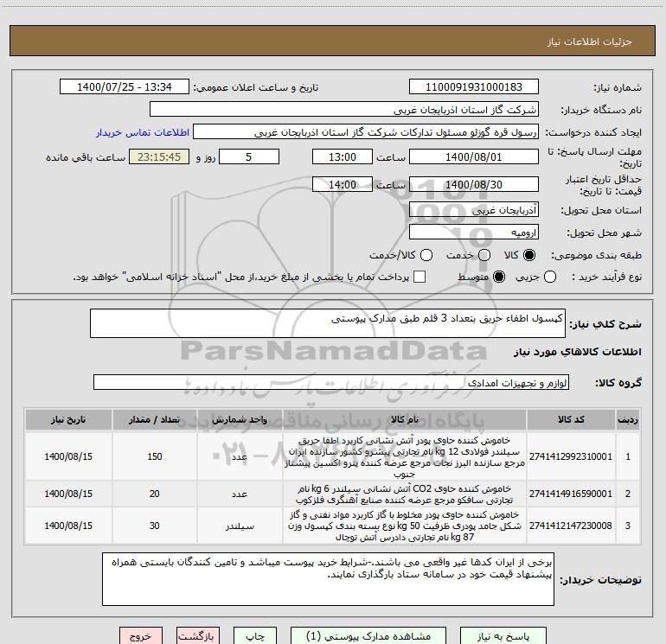Image resolution: width=666 pixels, height=644 pixels.
Task: Click delivery city field ارومیه
Action: tap(474, 233)
